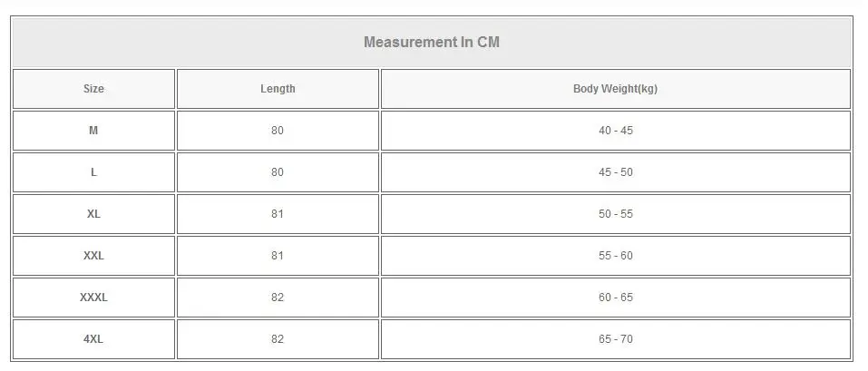This screenshot has width=868, height=371.
Task: Click the L size cell
Action: (x=93, y=172)
